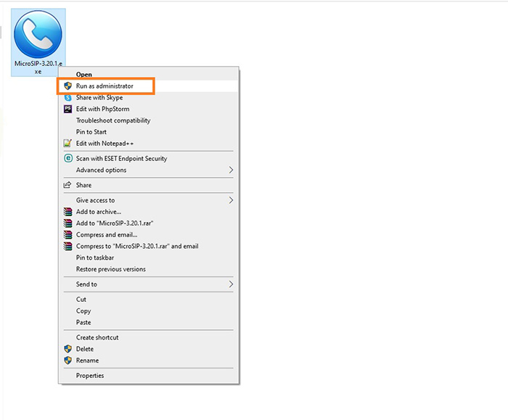Expand the Send to submenu arrow

(231, 284)
